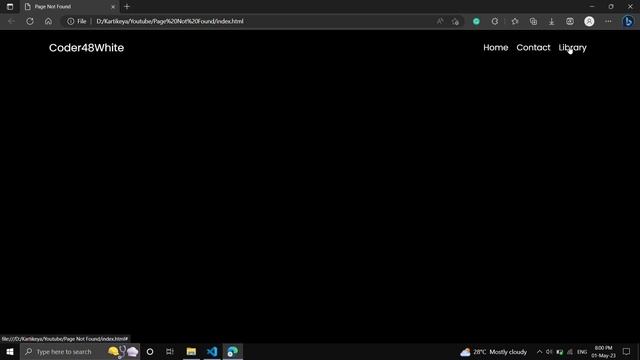Open the Downloads icon
The width and height of the screenshot is (640, 360).
pyautogui.click(x=551, y=21)
